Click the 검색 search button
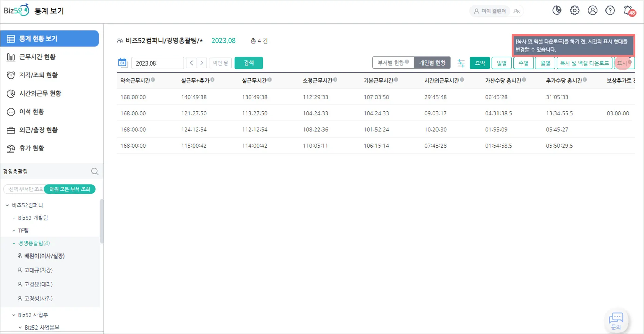The height and width of the screenshot is (334, 644). pos(249,63)
